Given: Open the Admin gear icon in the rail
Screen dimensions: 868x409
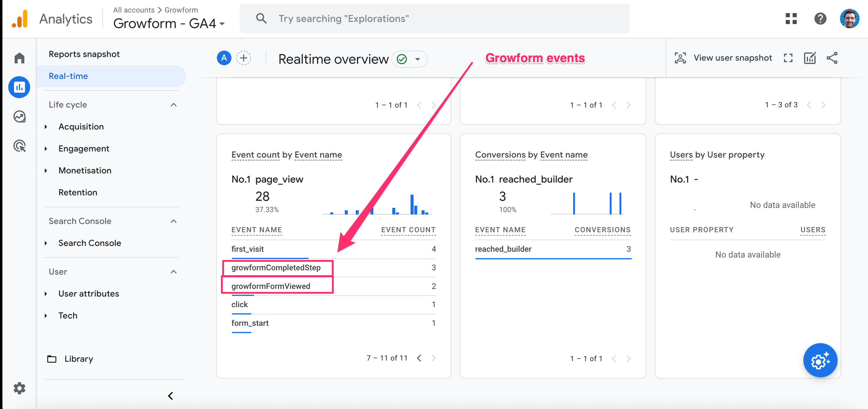Looking at the screenshot, I should pyautogui.click(x=19, y=389).
